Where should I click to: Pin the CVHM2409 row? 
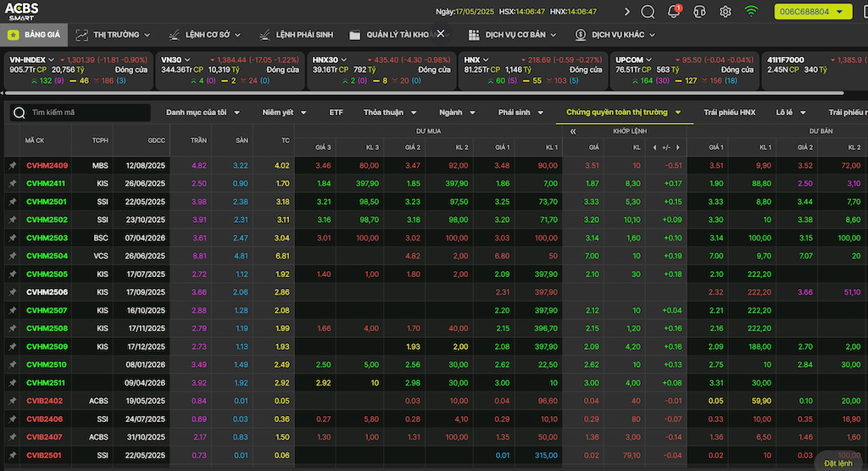(12, 165)
